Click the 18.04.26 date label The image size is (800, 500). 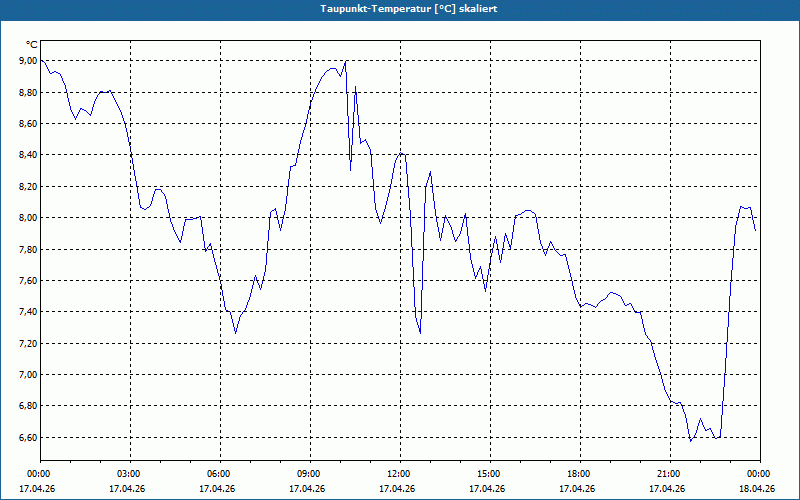pyautogui.click(x=757, y=488)
